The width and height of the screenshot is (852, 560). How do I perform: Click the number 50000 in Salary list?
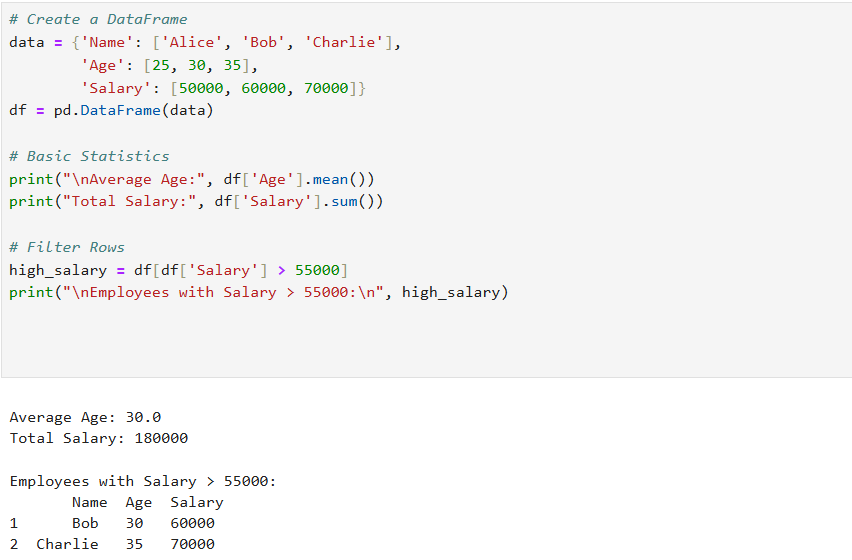201,88
